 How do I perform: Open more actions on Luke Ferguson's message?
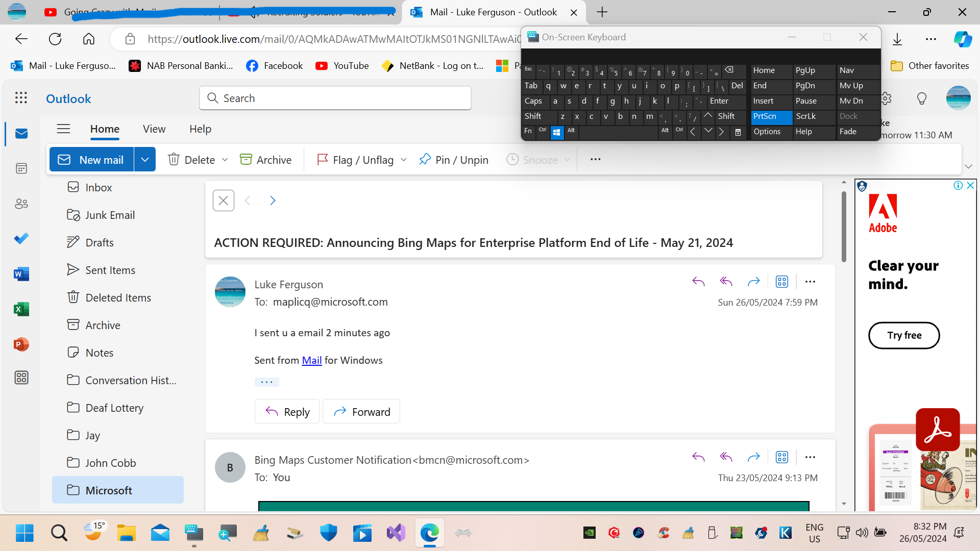tap(810, 282)
